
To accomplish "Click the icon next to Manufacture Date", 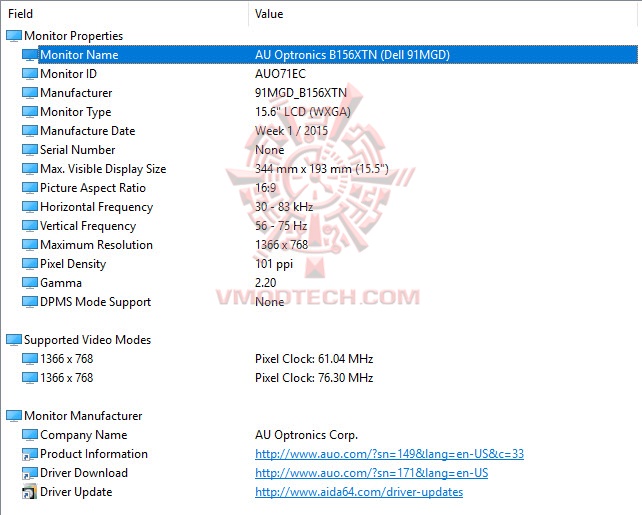I will 30,131.
